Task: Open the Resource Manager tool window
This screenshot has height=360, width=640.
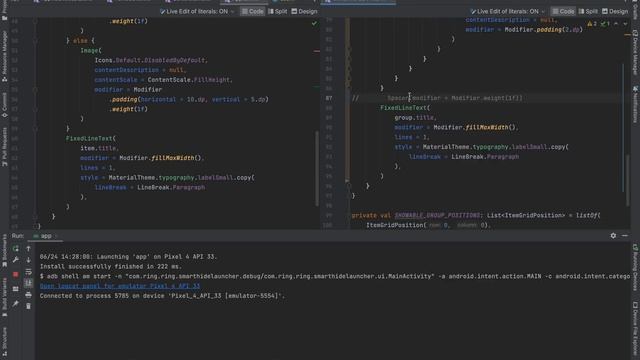Action: (4, 56)
